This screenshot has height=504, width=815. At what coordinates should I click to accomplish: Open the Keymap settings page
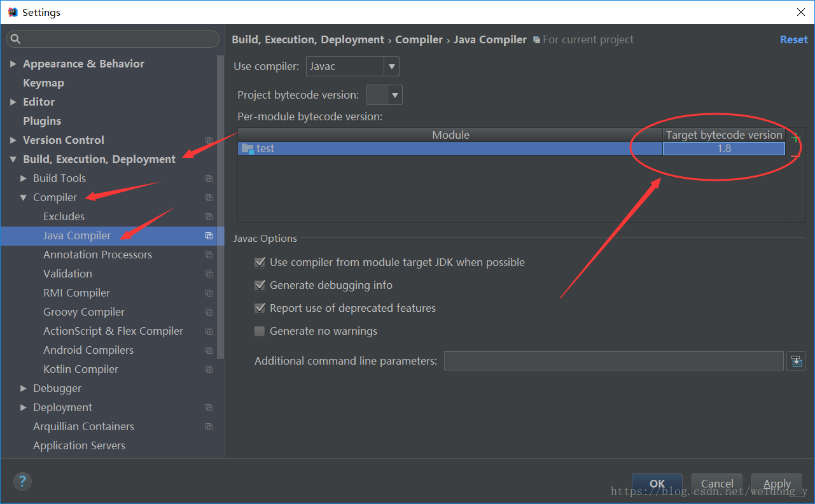tap(43, 83)
